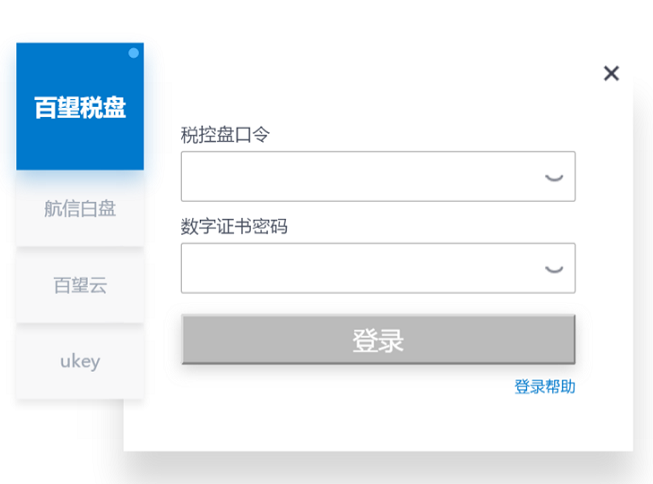The image size is (653, 484).
Task: Get help via the blue 登录帮助 text
Action: pyautogui.click(x=545, y=387)
